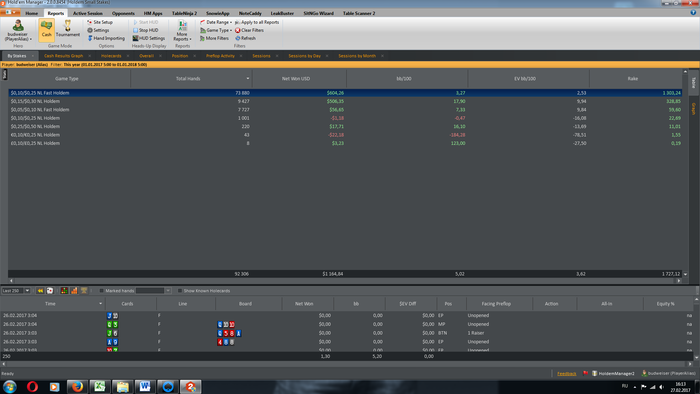The image size is (700, 394).
Task: Select $0,25/$0,50 NL Holdem row
Action: tap(345, 127)
